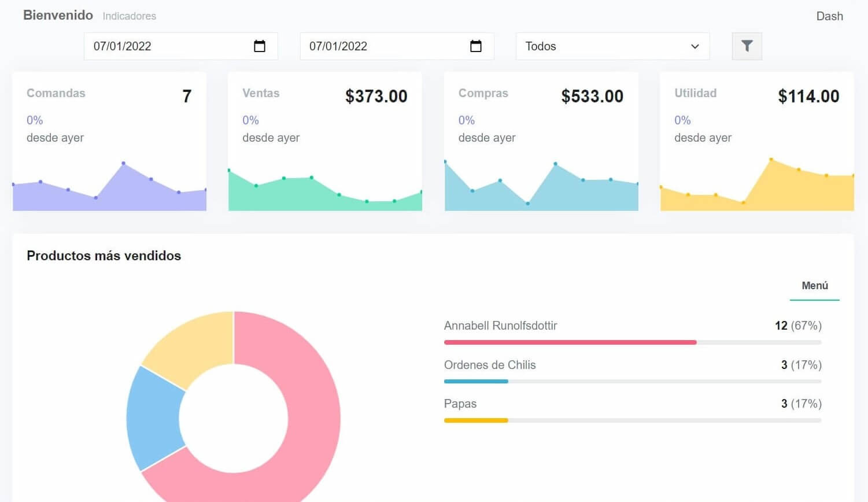
Task: Click the Ordenes de Chilis label
Action: 490,365
